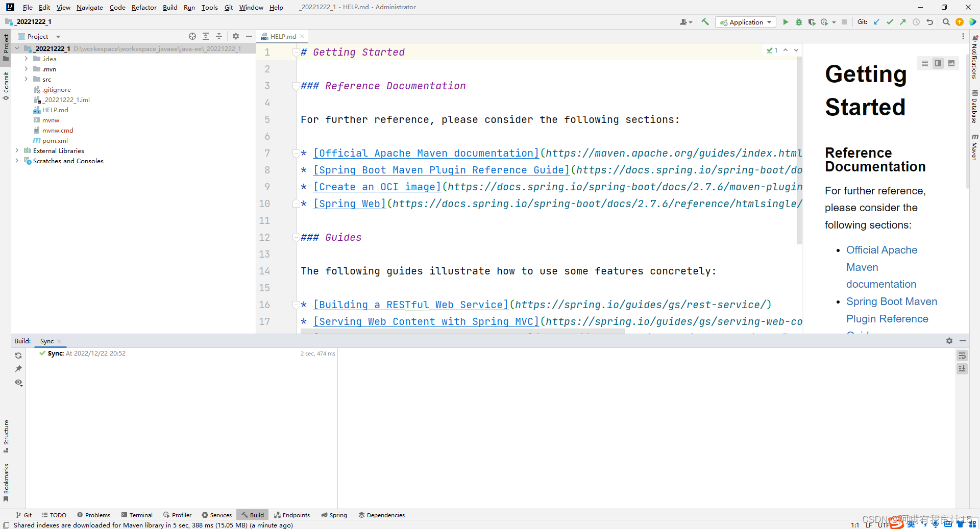Select opened file using the crosshair icon
This screenshot has width=980, height=529.
pos(192,36)
